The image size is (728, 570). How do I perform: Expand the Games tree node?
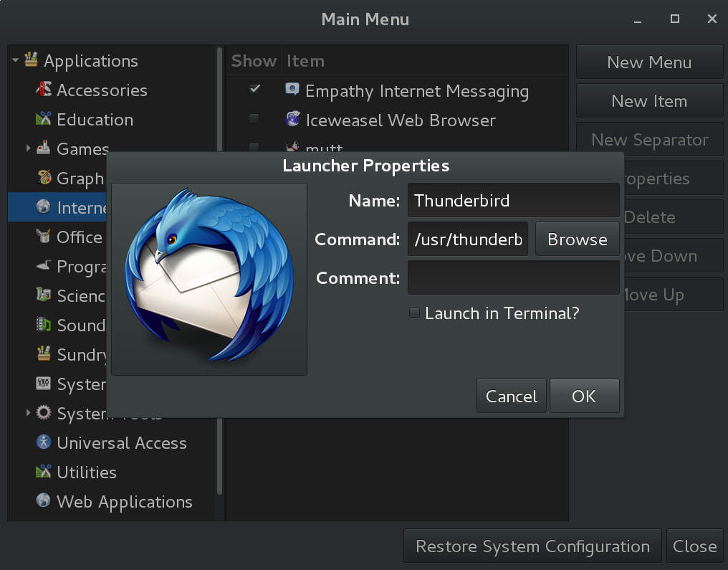29,148
